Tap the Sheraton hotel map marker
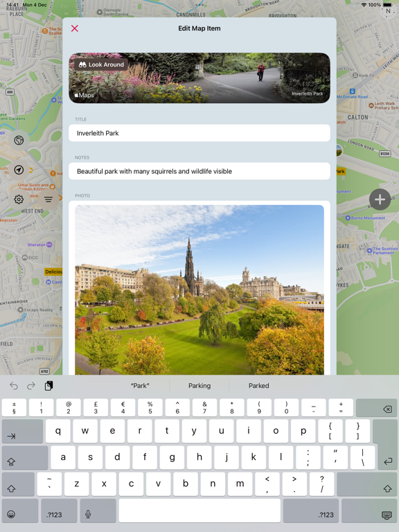The image size is (399, 532). tap(39, 245)
